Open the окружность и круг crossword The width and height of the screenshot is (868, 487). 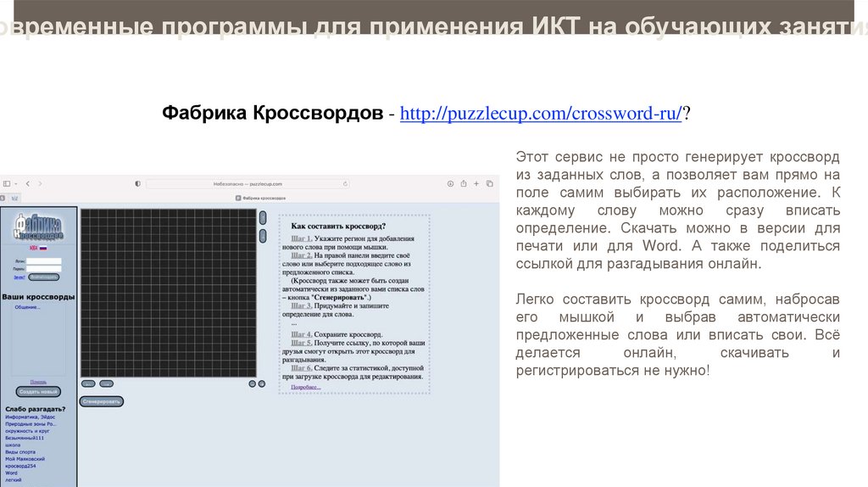click(27, 430)
